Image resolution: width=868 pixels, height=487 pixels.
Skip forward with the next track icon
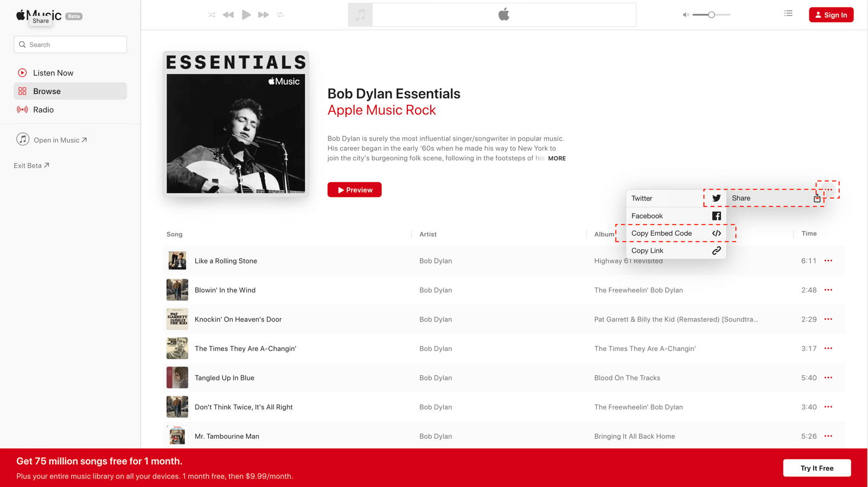(264, 15)
